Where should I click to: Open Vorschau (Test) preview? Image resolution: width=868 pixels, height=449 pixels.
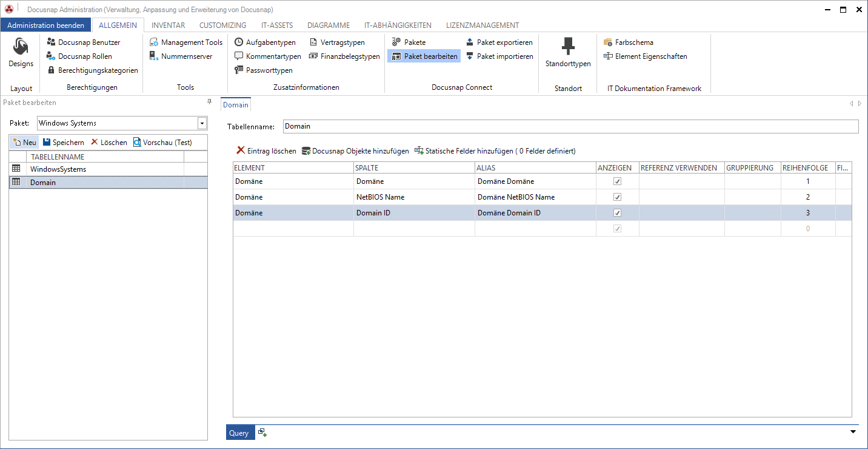tap(162, 143)
